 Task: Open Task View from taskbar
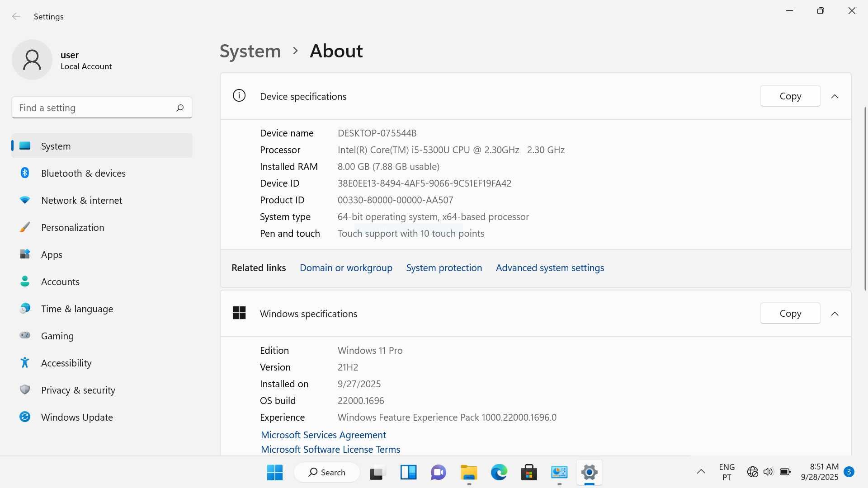pyautogui.click(x=377, y=473)
